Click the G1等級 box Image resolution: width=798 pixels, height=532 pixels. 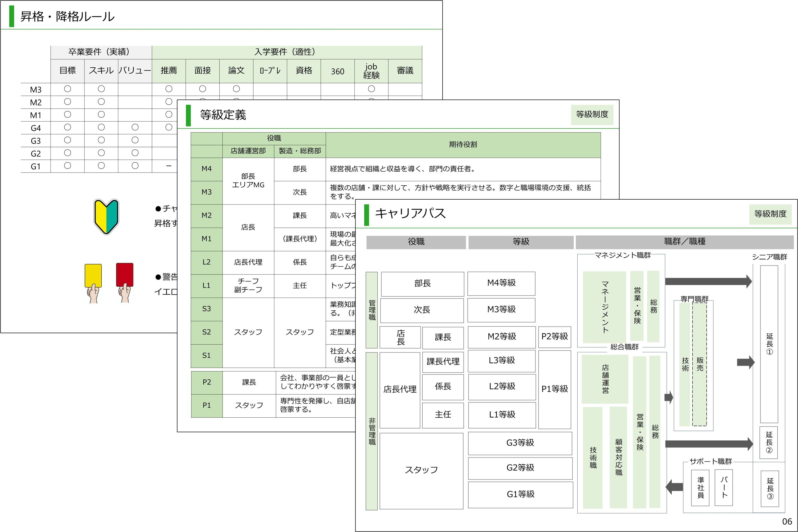(520, 494)
